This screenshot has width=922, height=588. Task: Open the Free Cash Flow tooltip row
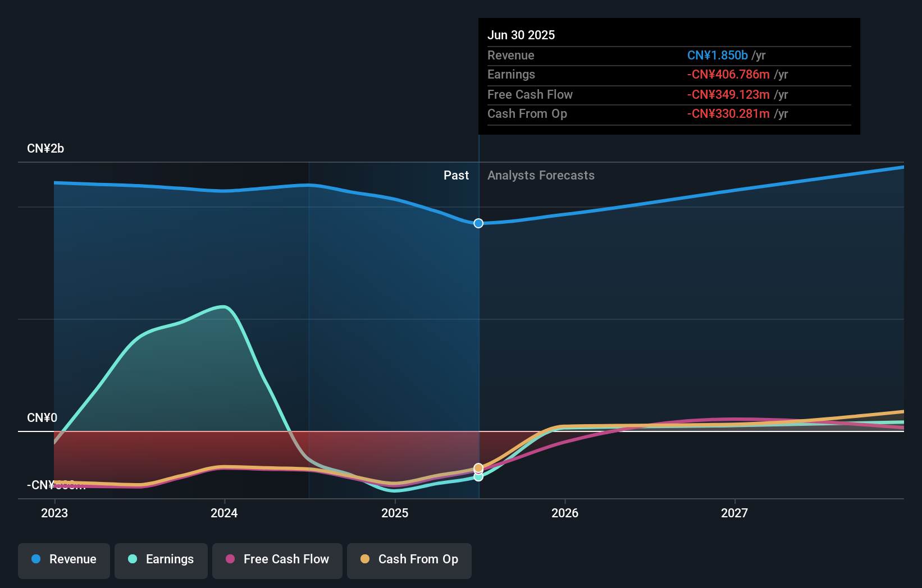click(530, 94)
